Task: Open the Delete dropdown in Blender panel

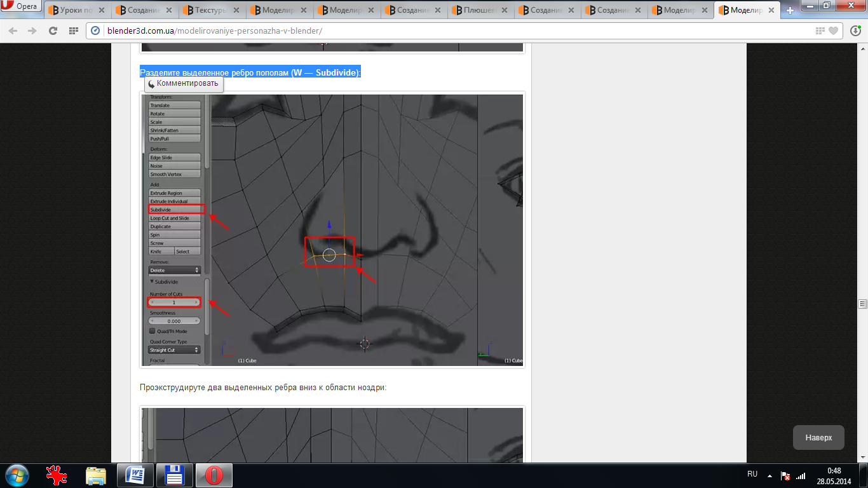Action: [174, 270]
